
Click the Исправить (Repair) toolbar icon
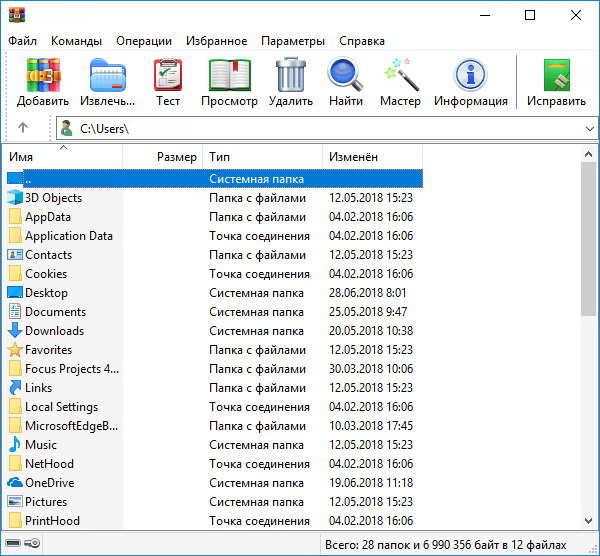[557, 82]
